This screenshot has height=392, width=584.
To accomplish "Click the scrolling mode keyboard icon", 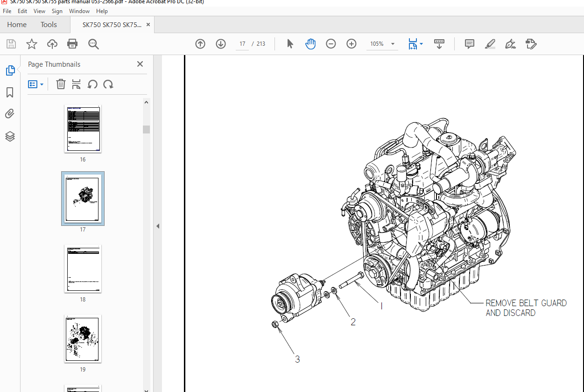I will pos(439,44).
